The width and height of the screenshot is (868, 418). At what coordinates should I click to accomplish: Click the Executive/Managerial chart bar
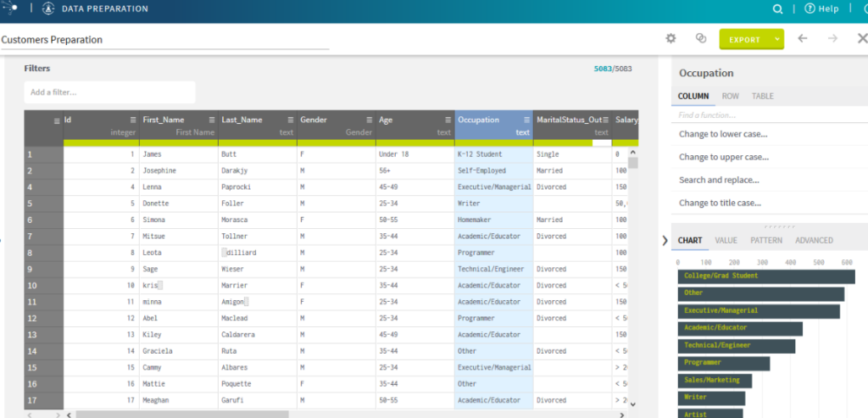coord(759,310)
